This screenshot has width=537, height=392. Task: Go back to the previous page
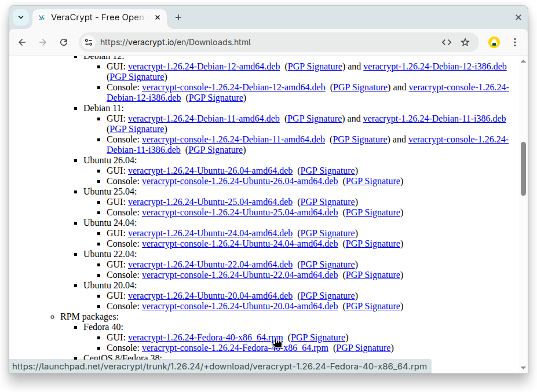pos(22,42)
